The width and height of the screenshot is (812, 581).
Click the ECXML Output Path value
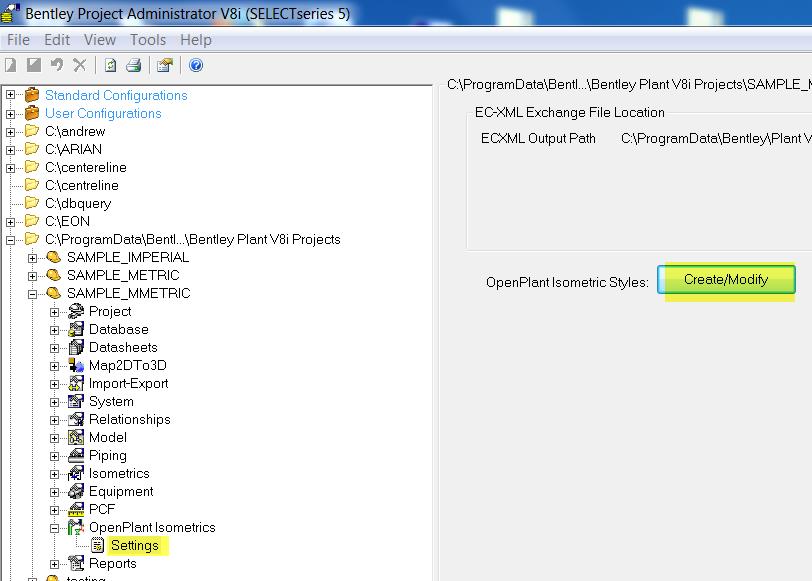pyautogui.click(x=716, y=138)
